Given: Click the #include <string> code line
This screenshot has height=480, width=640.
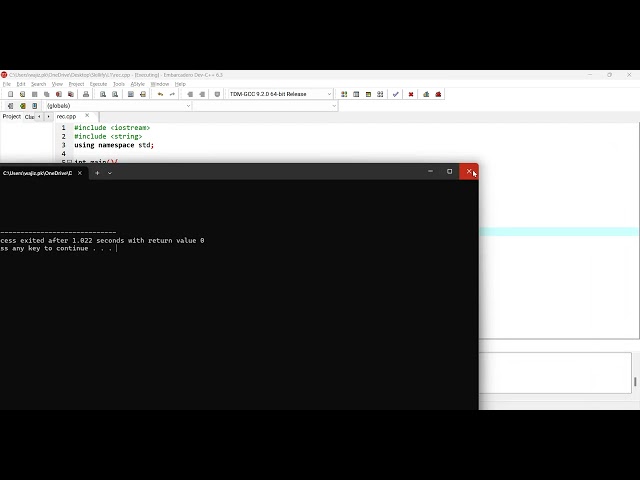Looking at the screenshot, I should pos(108,136).
